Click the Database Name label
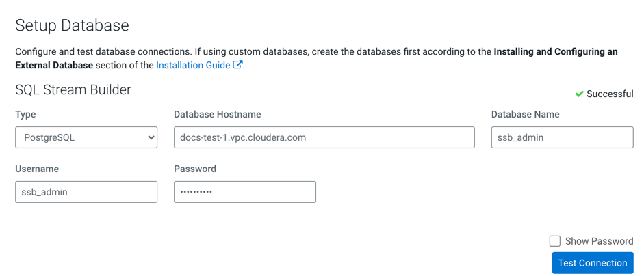Image resolution: width=644 pixels, height=276 pixels. [525, 114]
